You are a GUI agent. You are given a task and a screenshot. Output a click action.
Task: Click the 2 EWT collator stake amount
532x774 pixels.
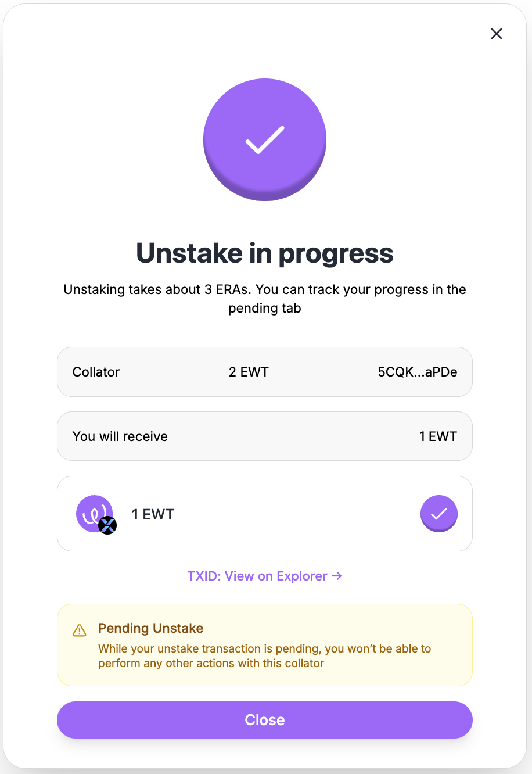point(249,372)
